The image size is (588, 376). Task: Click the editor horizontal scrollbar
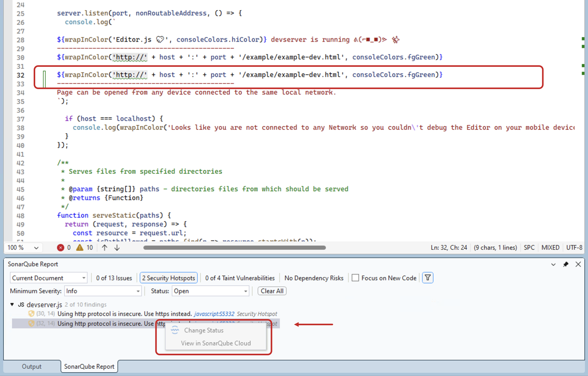pyautogui.click(x=234, y=248)
